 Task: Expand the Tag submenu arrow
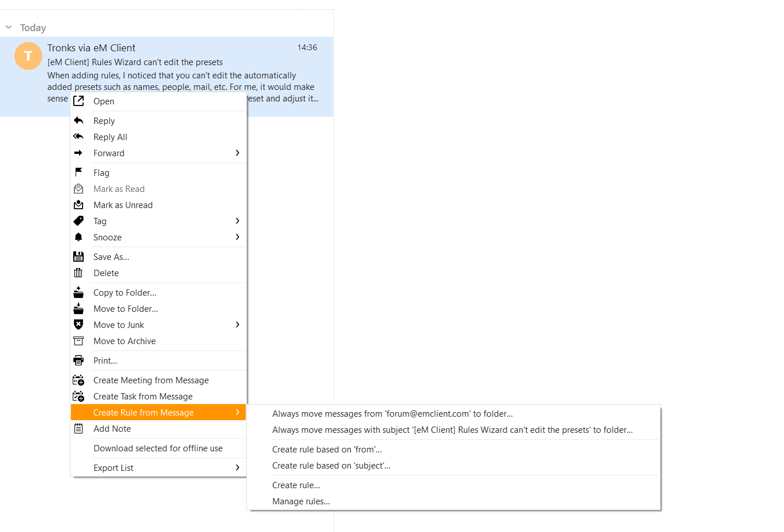(x=237, y=221)
